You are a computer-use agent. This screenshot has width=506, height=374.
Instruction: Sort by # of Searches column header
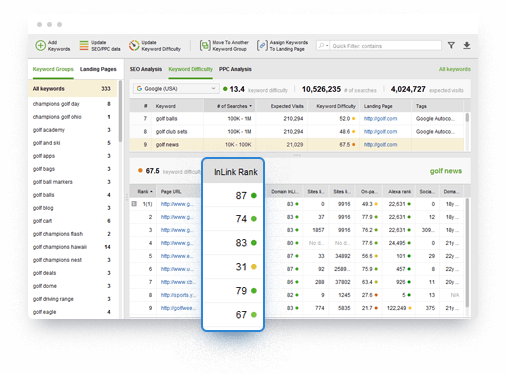pos(230,106)
